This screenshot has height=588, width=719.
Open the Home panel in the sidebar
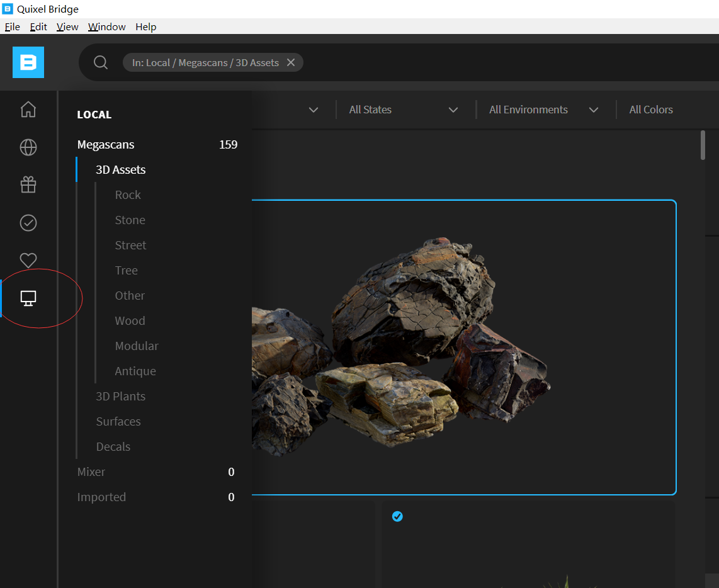28,110
